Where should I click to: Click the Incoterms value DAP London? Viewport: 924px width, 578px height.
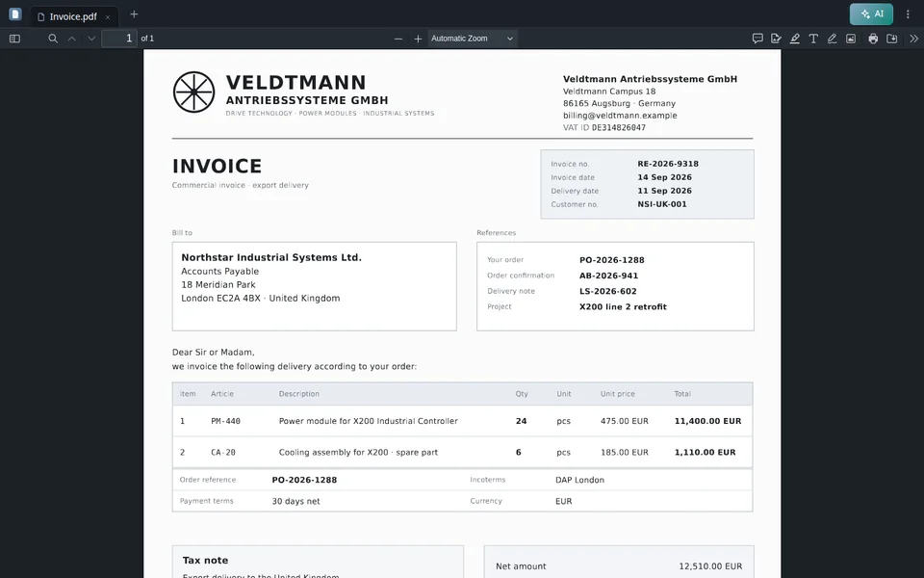(579, 480)
